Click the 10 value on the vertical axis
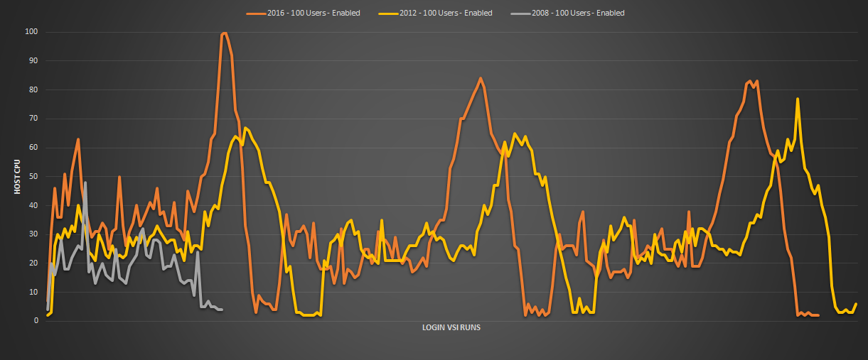Viewport: 868px width, 360px height. point(33,292)
